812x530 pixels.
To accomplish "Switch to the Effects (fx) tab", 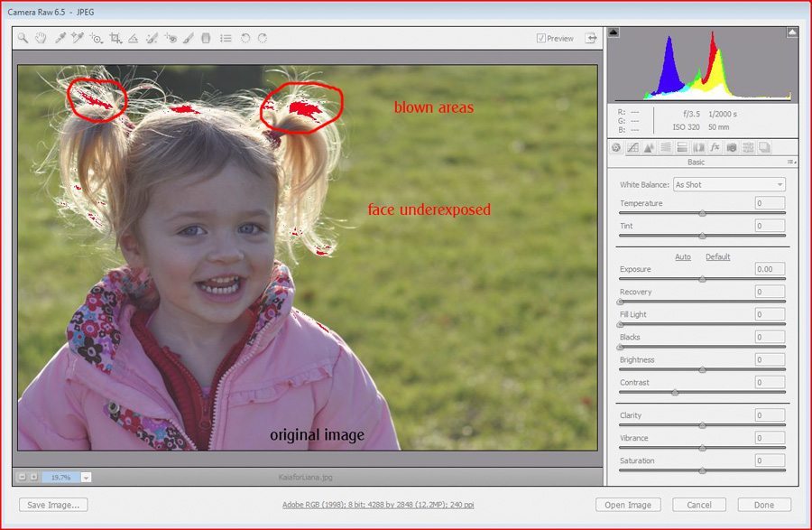I will (x=715, y=147).
